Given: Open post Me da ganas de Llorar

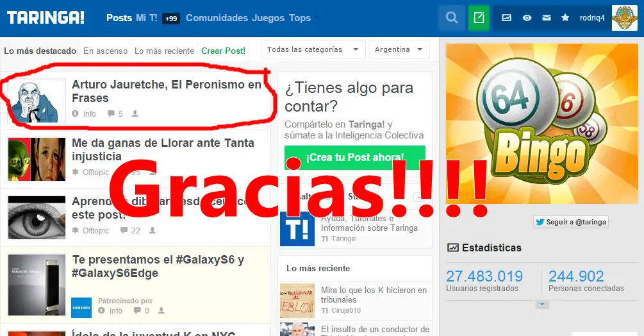Looking at the screenshot, I should tap(163, 149).
